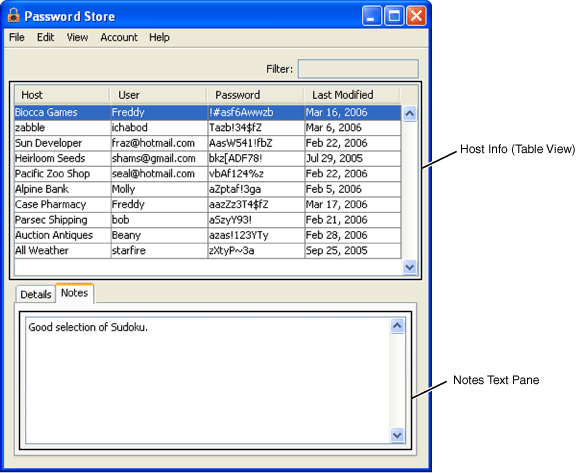This screenshot has width=576, height=473.
Task: Click date cell Mar 16, 2006
Action: (353, 112)
